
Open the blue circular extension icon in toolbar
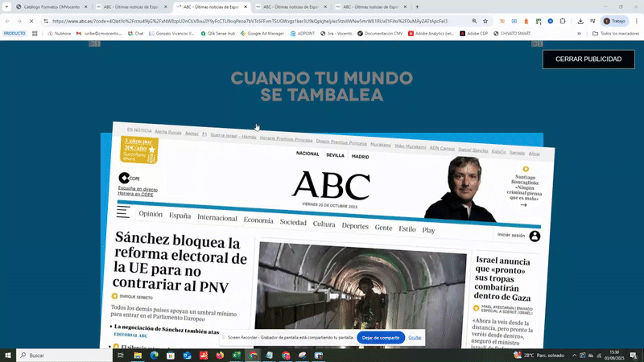coord(551,21)
